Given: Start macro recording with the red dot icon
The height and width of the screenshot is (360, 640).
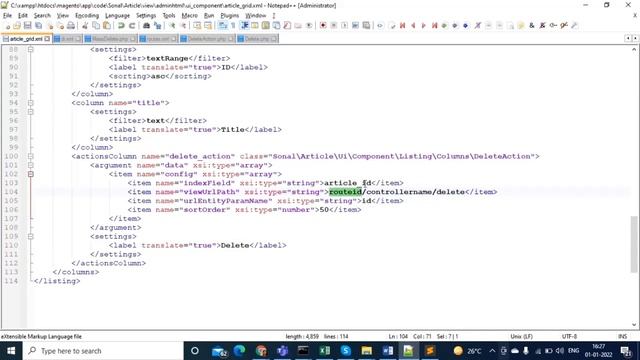Looking at the screenshot, I should pyautogui.click(x=323, y=26).
